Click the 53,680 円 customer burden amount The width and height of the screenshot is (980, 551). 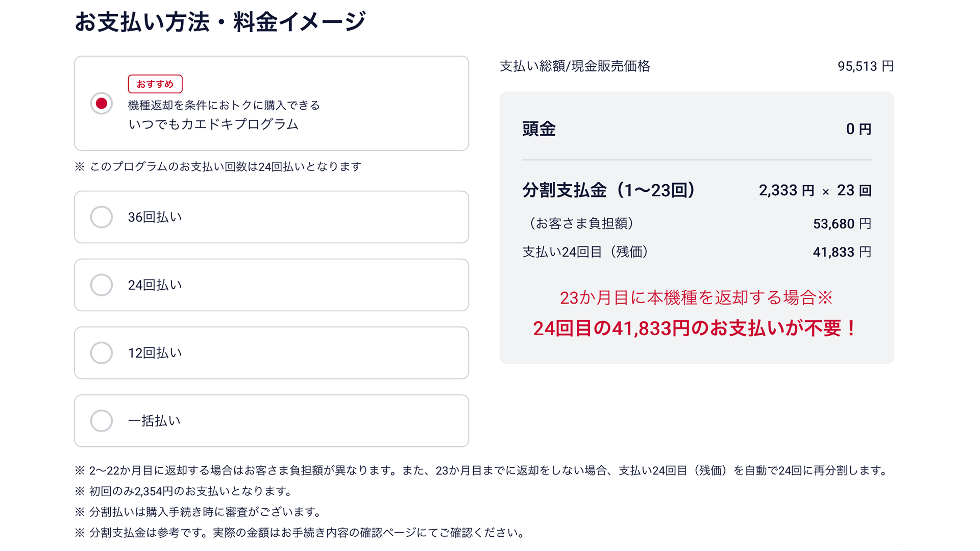coord(842,224)
